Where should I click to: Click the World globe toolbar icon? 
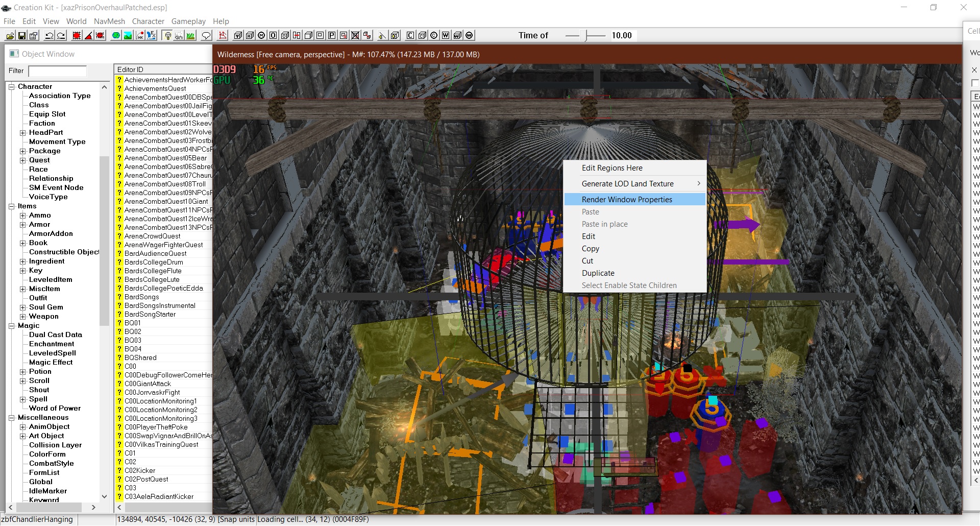point(116,35)
